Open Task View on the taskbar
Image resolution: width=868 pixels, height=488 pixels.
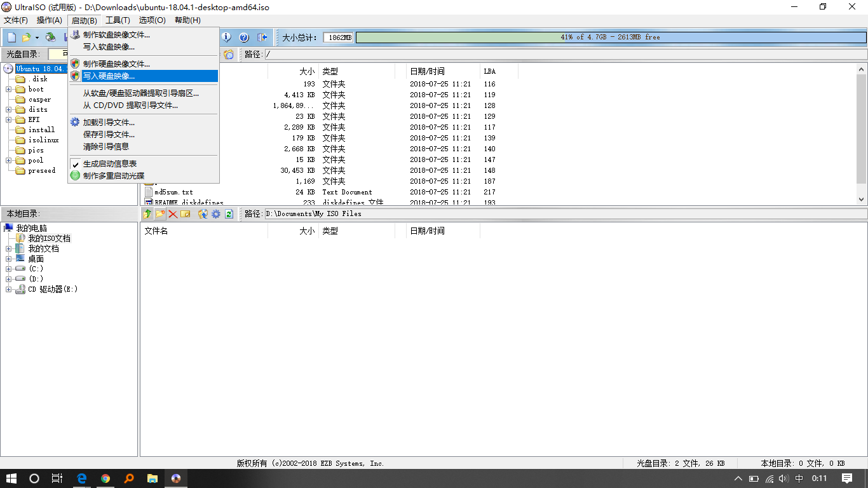point(57,478)
